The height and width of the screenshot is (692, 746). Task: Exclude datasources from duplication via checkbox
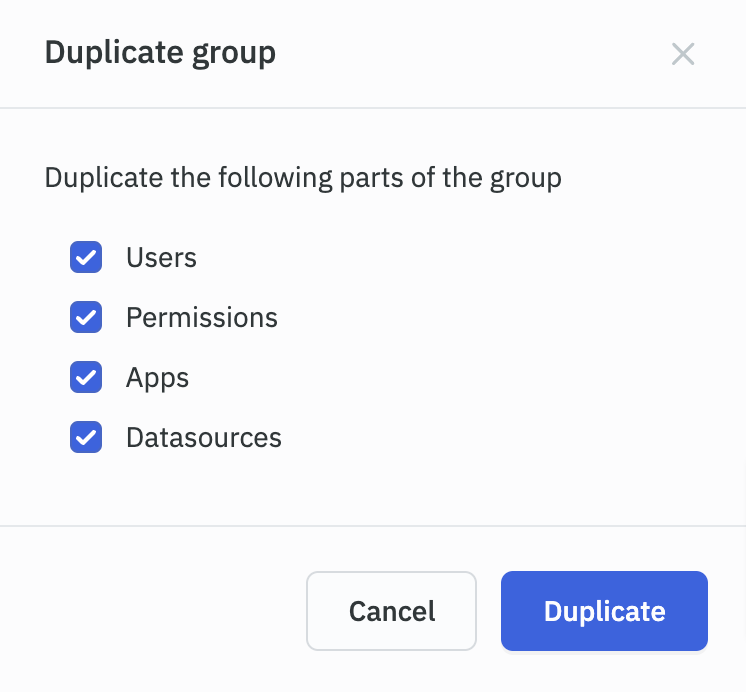(x=86, y=438)
